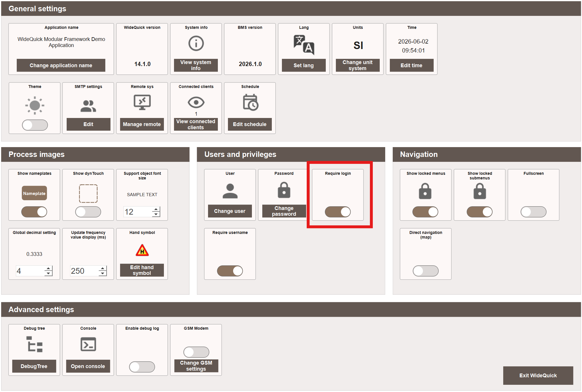Screen dimensions: 582x392
Task: Enable Show dynTouch toggle
Action: pyautogui.click(x=88, y=212)
